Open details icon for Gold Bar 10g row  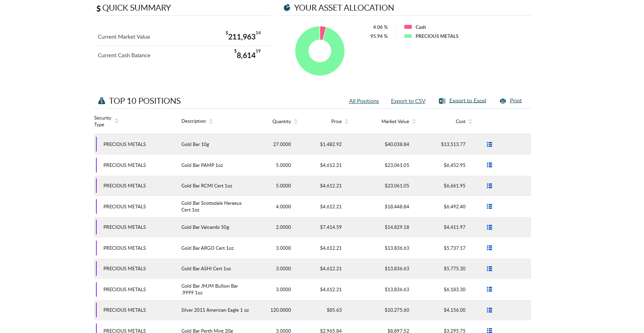tap(489, 144)
